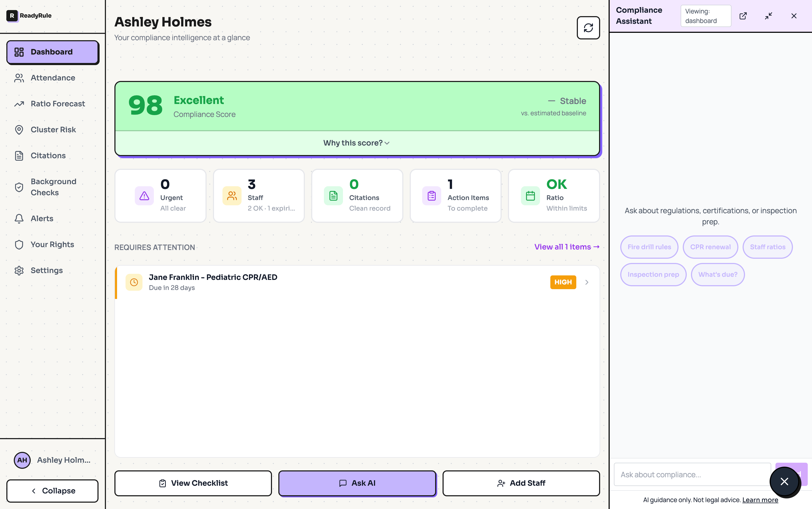Click the HIGH priority badge

pyautogui.click(x=563, y=282)
